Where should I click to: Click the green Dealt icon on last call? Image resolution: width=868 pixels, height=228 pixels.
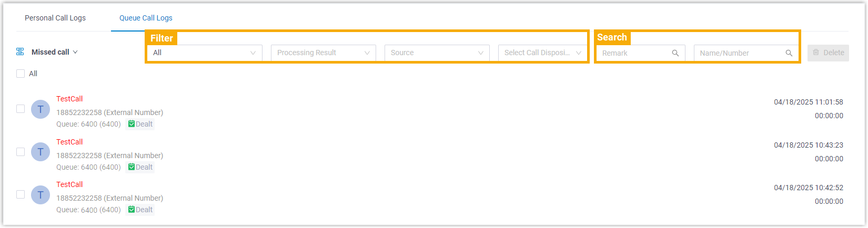tap(132, 210)
